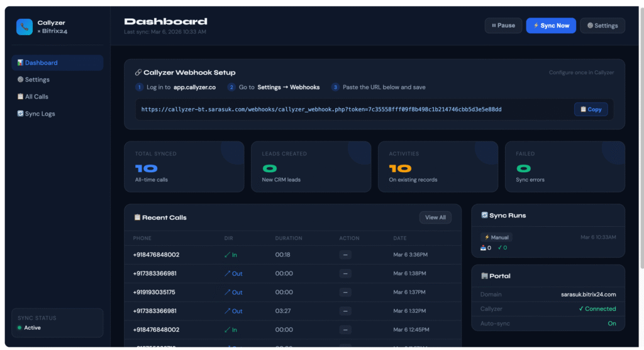Copy the webhook URL

(591, 109)
